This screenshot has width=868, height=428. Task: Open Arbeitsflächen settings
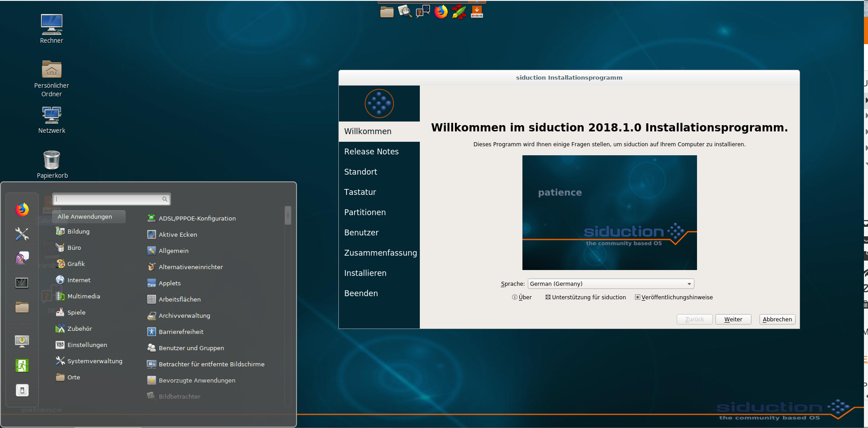click(174, 299)
